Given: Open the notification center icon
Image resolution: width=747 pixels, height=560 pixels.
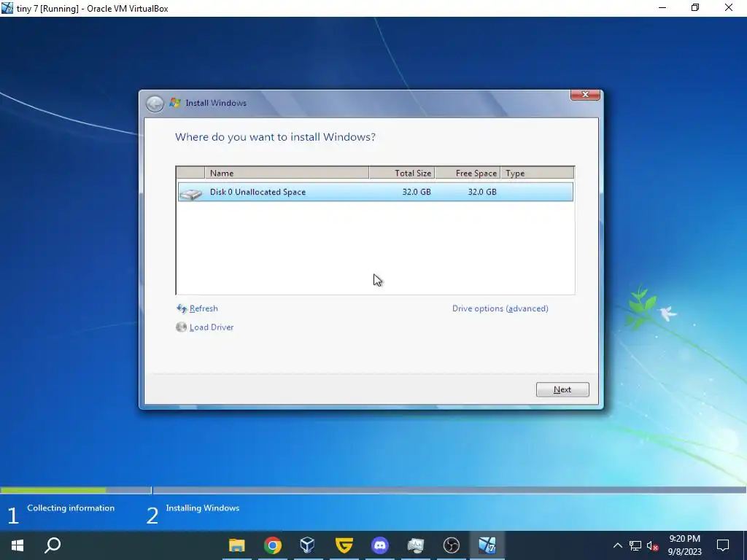Looking at the screenshot, I should click(x=723, y=545).
